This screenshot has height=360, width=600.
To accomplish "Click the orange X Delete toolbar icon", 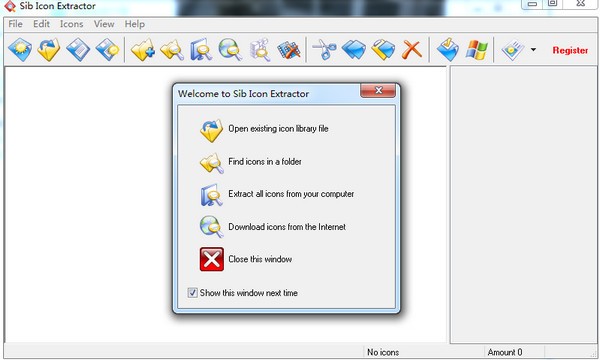I will [412, 50].
